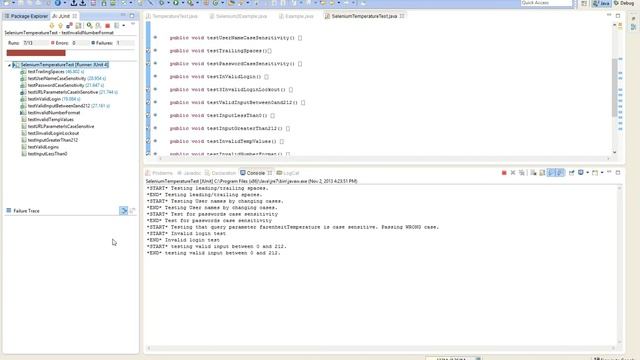Viewport: 640px width, 360px height.
Task: Rerun the JUnit test
Action: pos(89,26)
